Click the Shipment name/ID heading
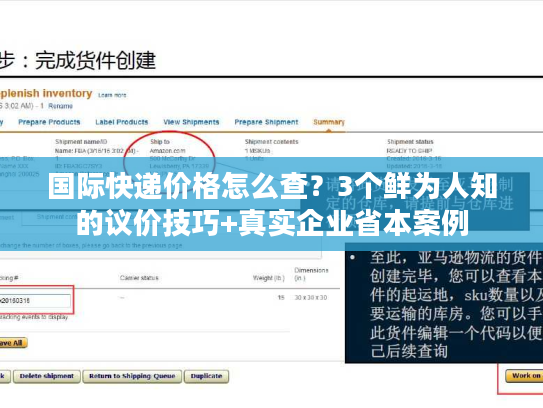Image resolution: width=543 pixels, height=408 pixels. point(81,142)
